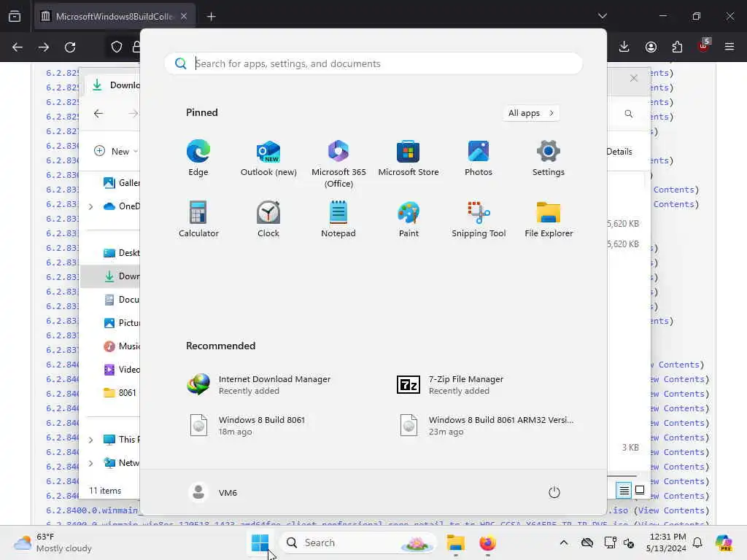Open the New dropdown in File Explorer
Viewport: 747px width, 560px height.
coord(116,152)
